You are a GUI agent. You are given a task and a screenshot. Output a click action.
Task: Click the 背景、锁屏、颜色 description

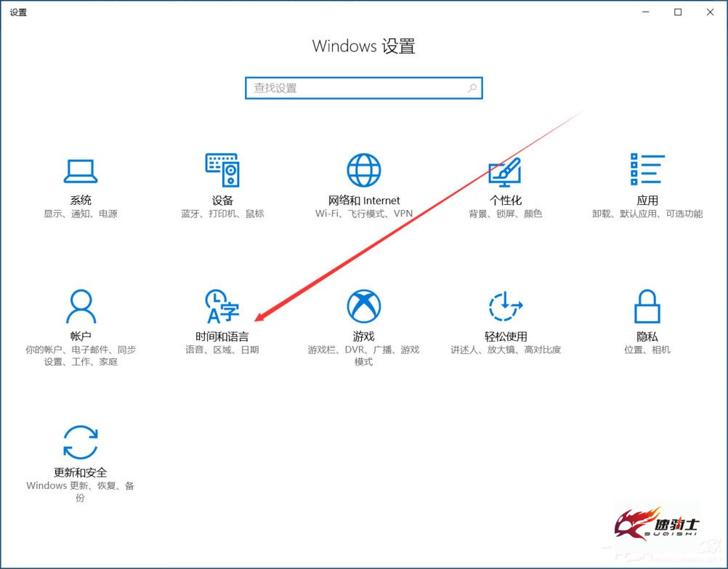(x=506, y=214)
